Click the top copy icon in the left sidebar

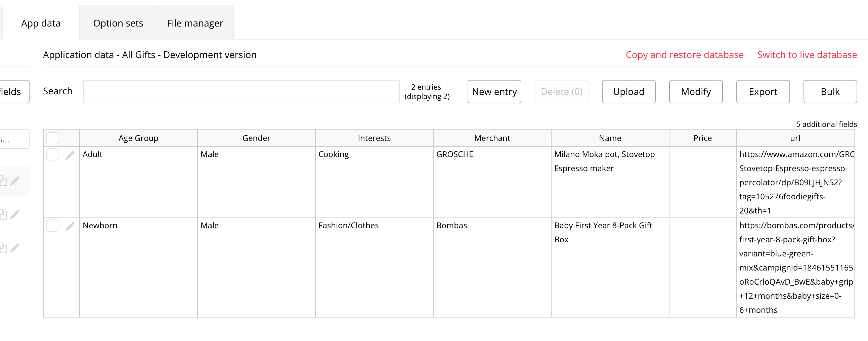click(x=3, y=181)
